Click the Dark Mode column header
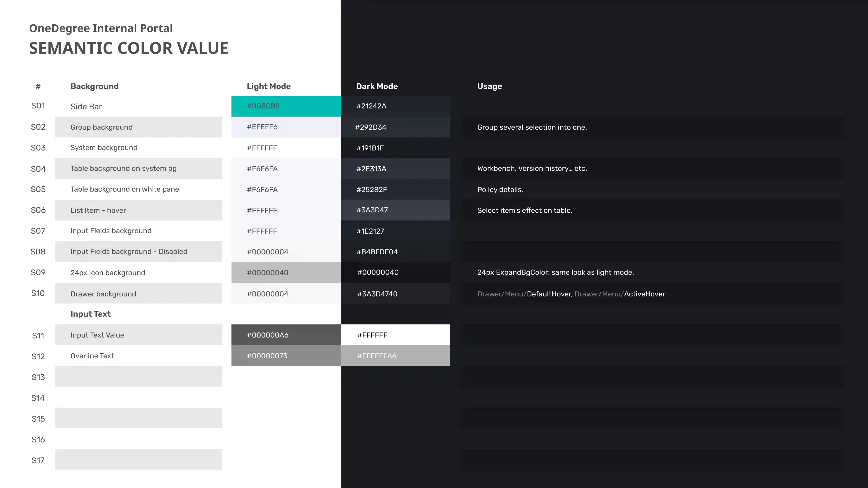The height and width of the screenshot is (488, 868). 377,86
